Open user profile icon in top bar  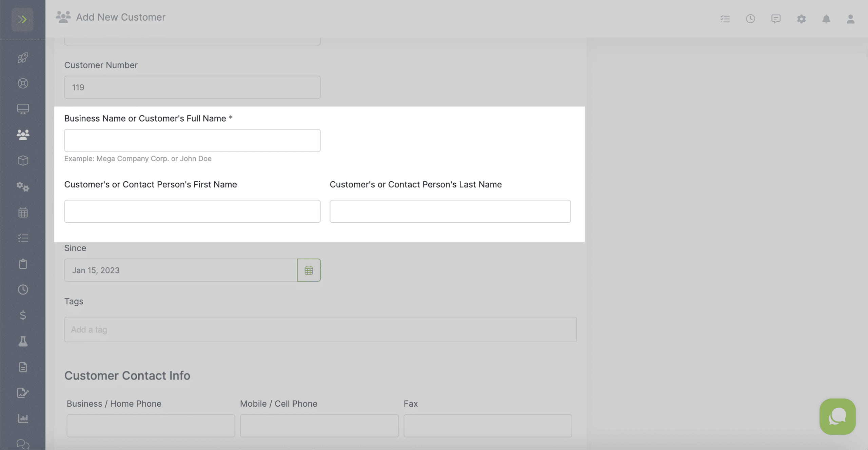tap(850, 19)
